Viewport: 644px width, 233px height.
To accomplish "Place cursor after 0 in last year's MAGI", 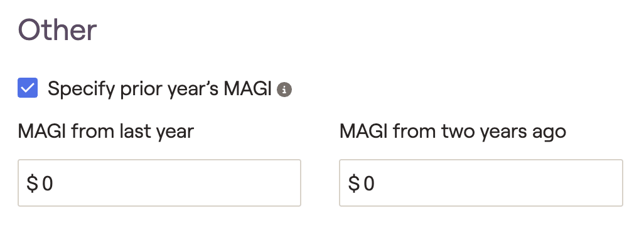I will coord(54,183).
